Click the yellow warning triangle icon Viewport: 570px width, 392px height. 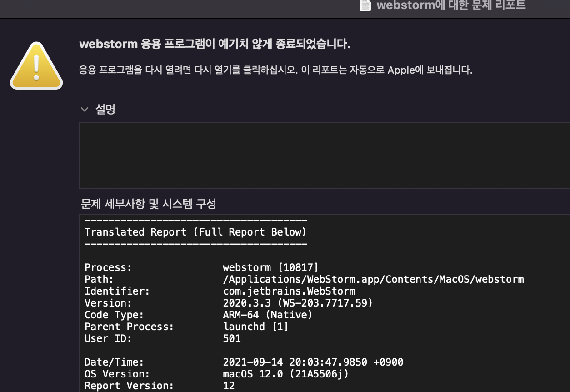tap(36, 65)
